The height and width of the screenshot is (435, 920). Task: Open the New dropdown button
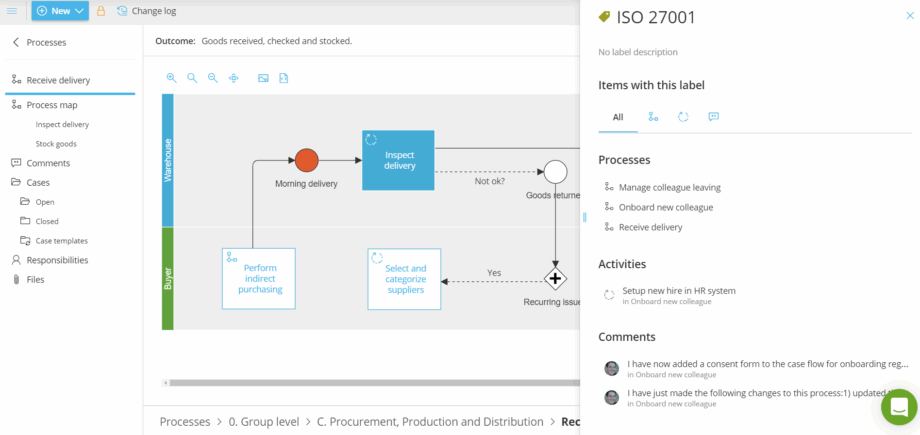(x=60, y=11)
